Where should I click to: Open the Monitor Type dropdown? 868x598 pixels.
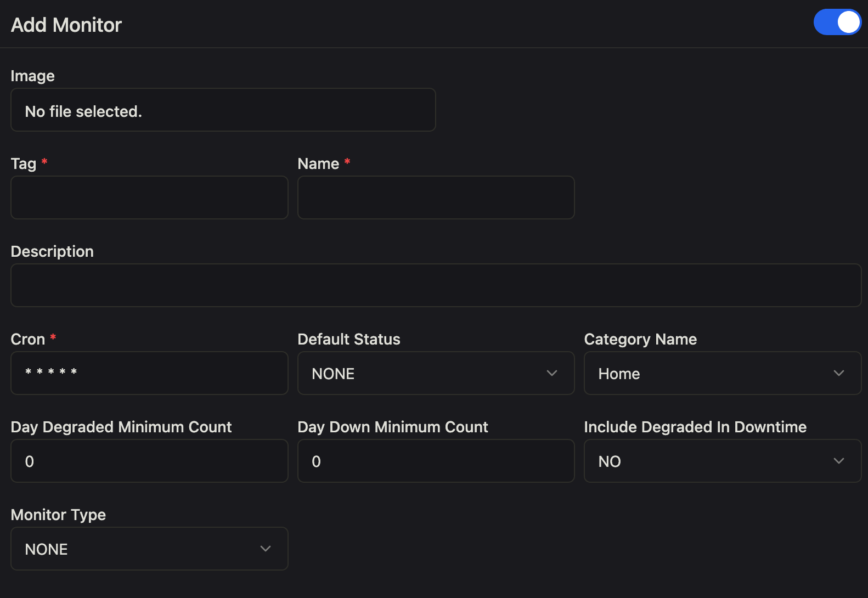(149, 549)
